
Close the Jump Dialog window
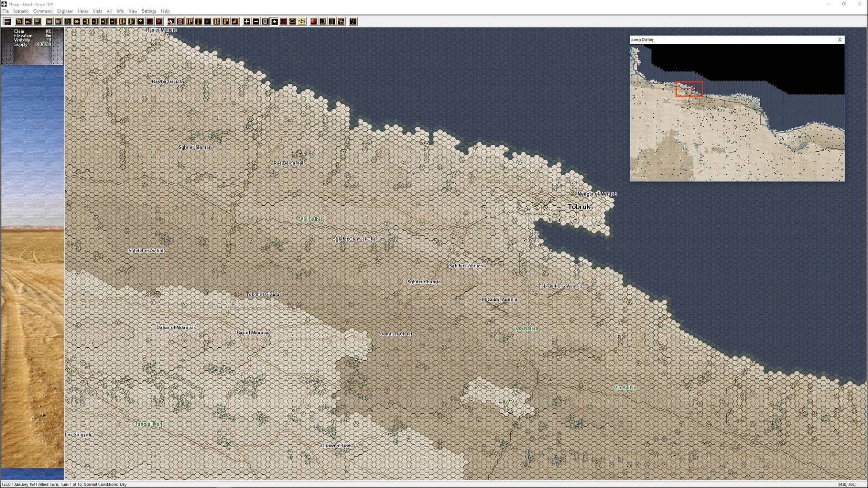[x=840, y=40]
